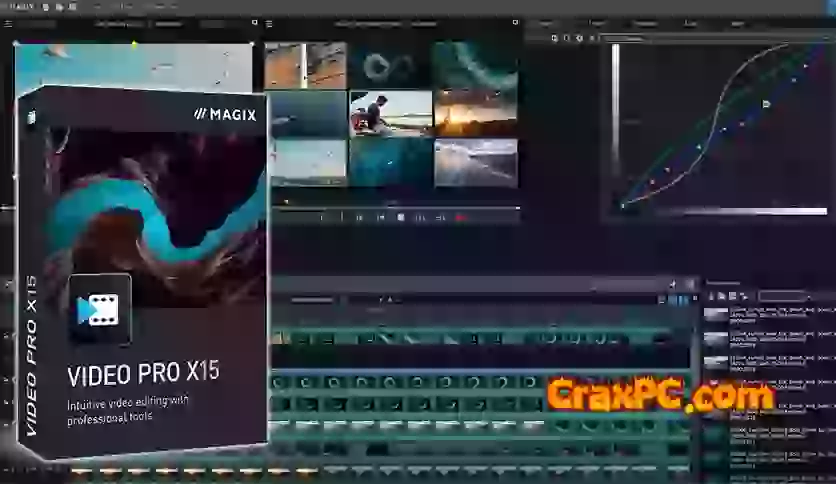Open the program monitor hamburger menu
The width and height of the screenshot is (836, 484).
click(269, 23)
